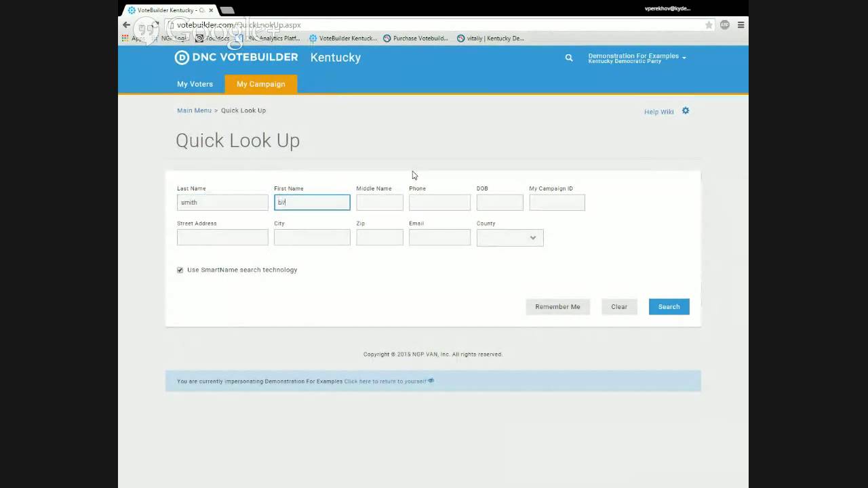
Task: Click the copyright NGP VAN notice text
Action: [433, 354]
